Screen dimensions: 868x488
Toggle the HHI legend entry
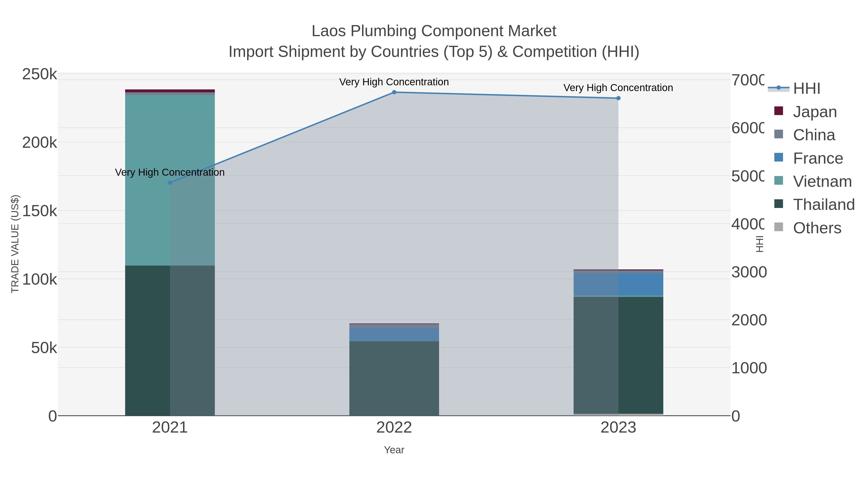tap(794, 89)
